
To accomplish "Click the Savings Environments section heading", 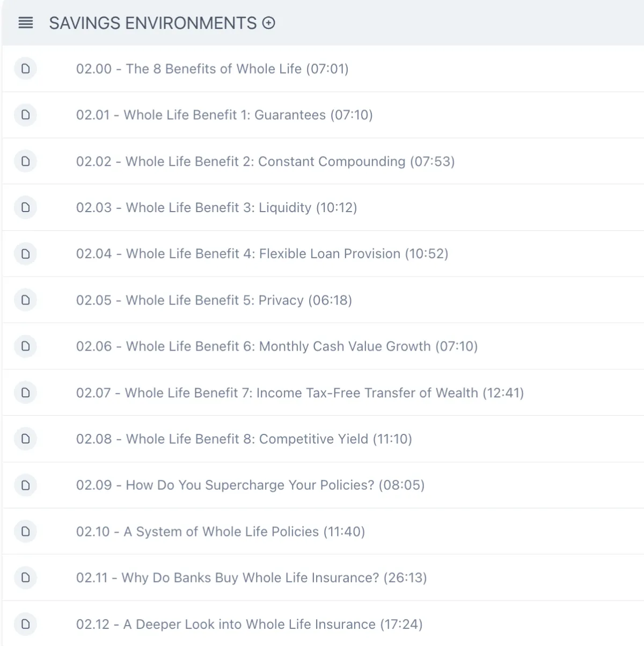I will [x=153, y=23].
